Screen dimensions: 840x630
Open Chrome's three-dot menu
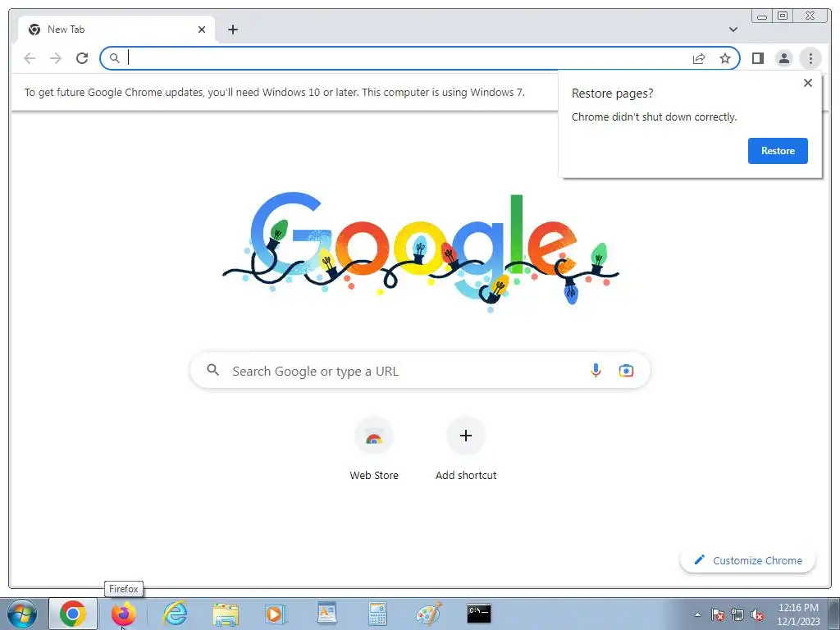[x=810, y=58]
